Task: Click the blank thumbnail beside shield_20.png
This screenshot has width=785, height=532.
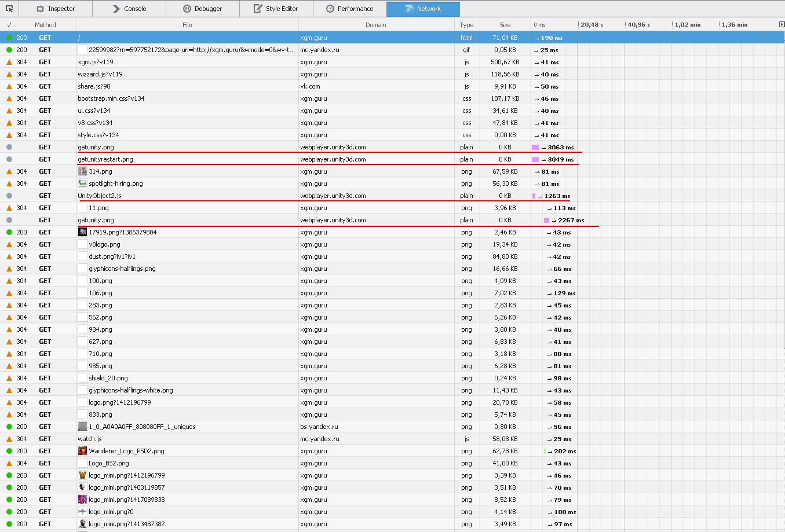Action: click(x=82, y=378)
